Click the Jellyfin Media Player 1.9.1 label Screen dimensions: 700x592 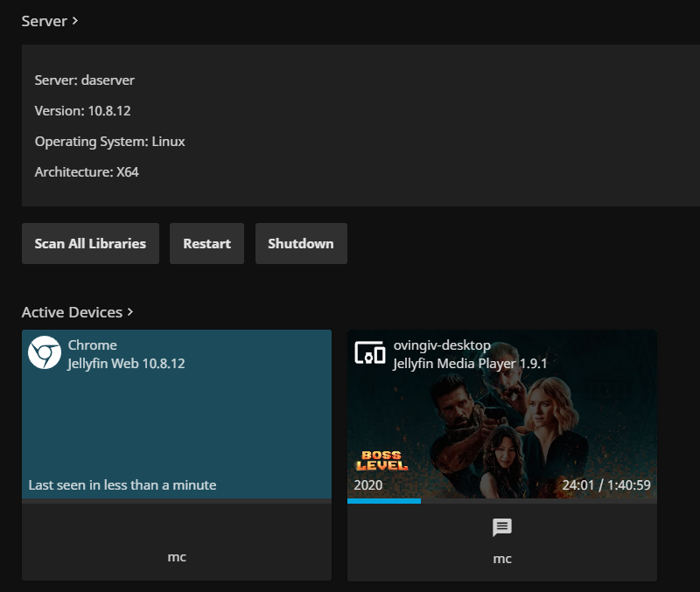click(x=470, y=364)
